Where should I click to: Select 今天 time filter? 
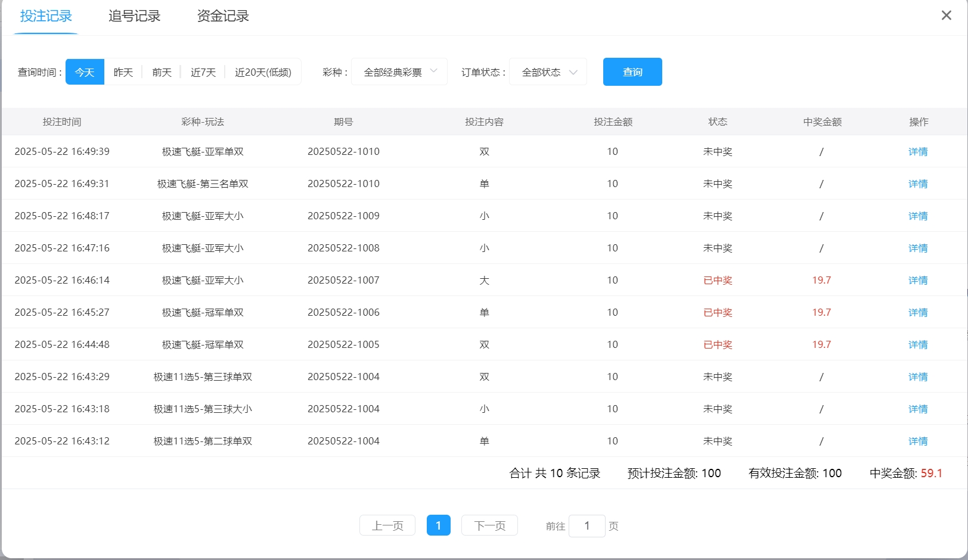(x=85, y=72)
